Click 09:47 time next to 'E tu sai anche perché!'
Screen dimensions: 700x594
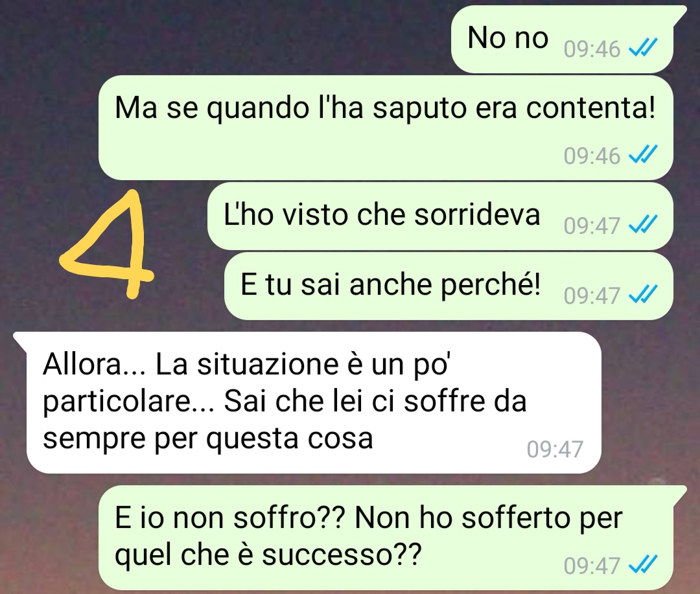(x=592, y=296)
